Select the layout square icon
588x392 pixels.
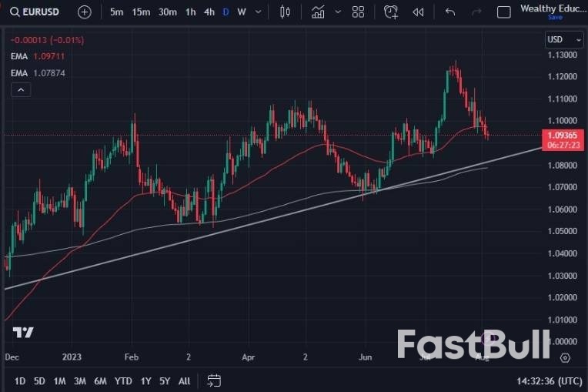(x=504, y=12)
